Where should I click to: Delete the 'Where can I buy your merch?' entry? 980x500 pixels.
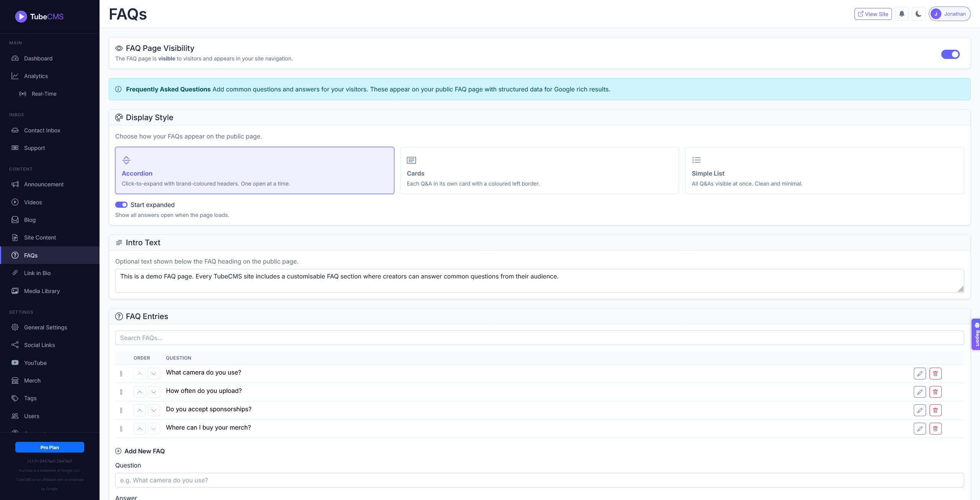tap(935, 428)
